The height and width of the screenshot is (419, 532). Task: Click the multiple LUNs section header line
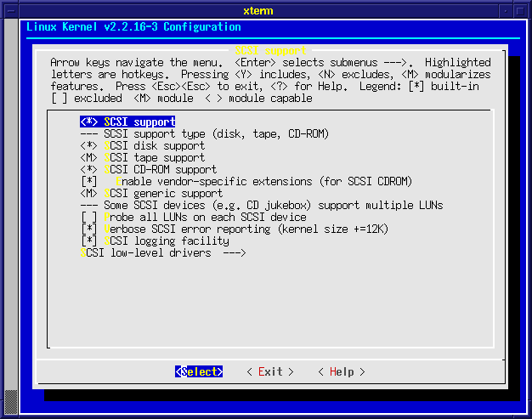coord(261,206)
